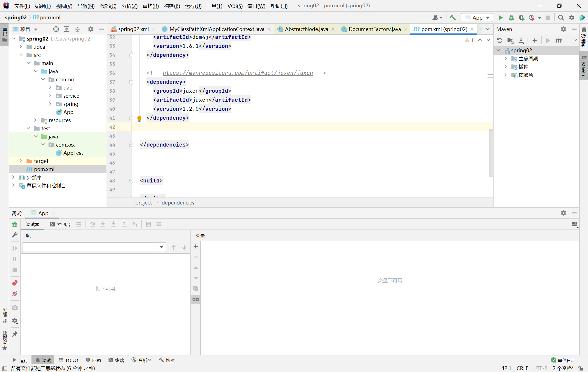
Task: Open Search Everywhere magnifier icon
Action: click(561, 18)
